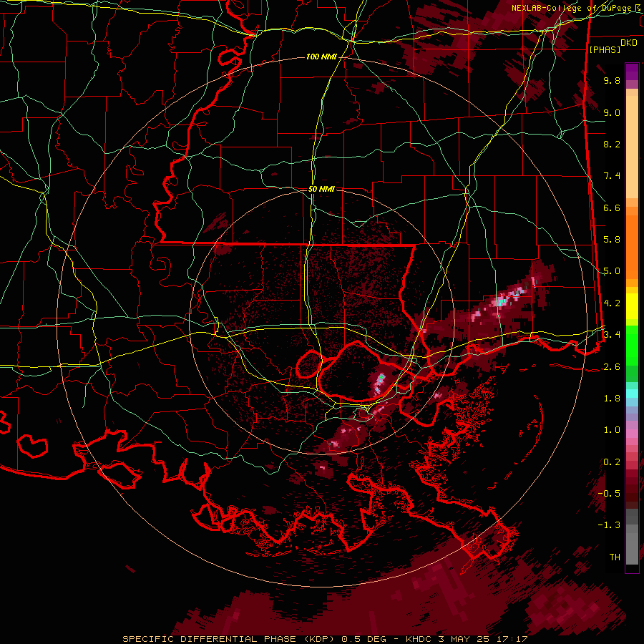The width and height of the screenshot is (644, 644).
Task: Click the -1.3 legend value
Action: point(610,525)
